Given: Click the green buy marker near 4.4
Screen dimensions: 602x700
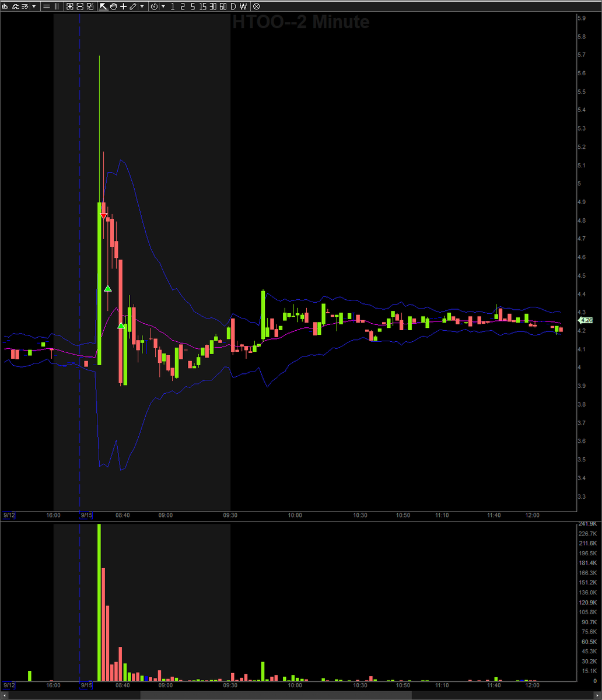Looking at the screenshot, I should click(x=107, y=288).
